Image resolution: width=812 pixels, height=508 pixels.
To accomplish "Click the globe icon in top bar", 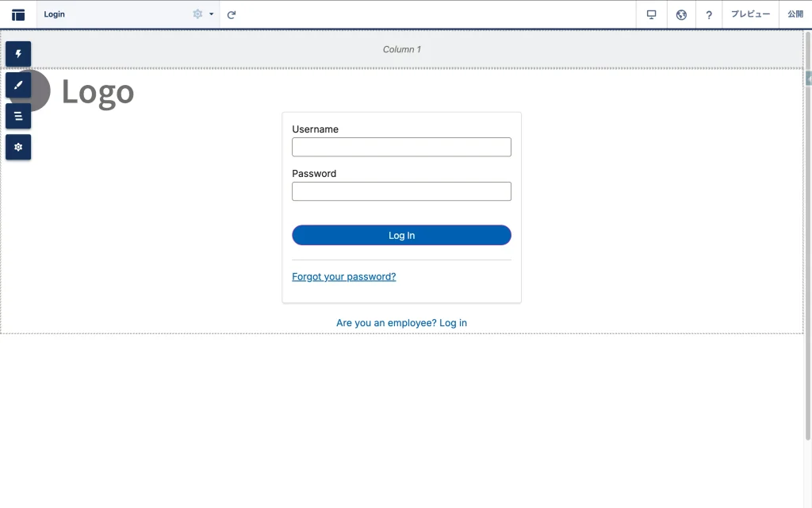I will tap(681, 14).
